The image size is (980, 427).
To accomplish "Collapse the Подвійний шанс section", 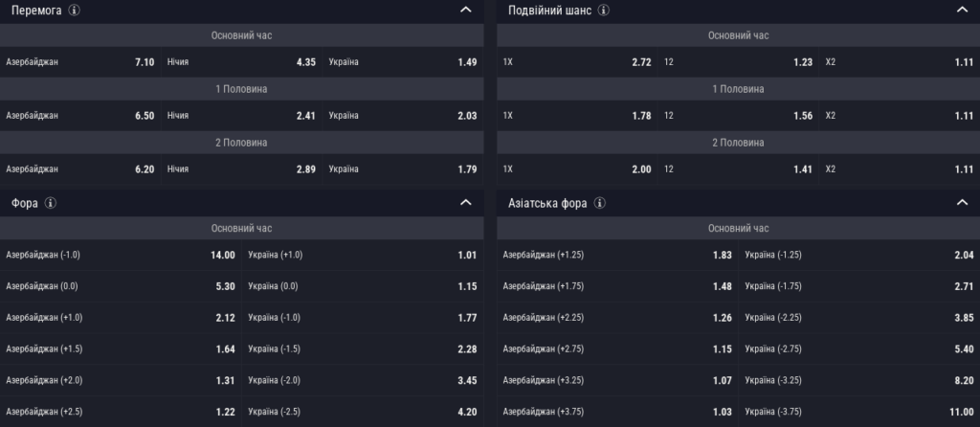I will (x=963, y=10).
